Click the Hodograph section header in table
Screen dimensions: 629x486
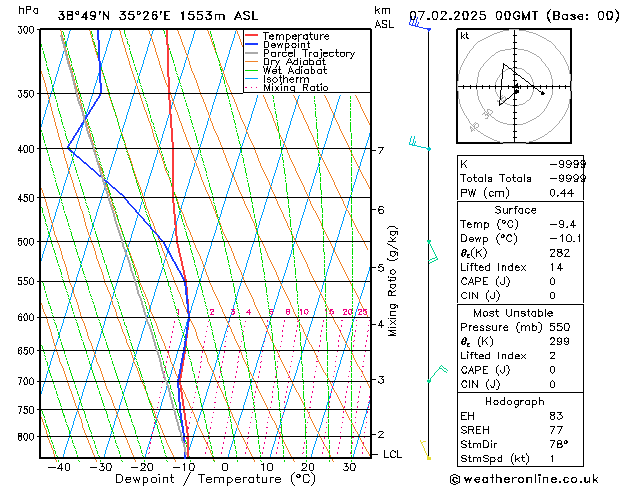tap(515, 401)
